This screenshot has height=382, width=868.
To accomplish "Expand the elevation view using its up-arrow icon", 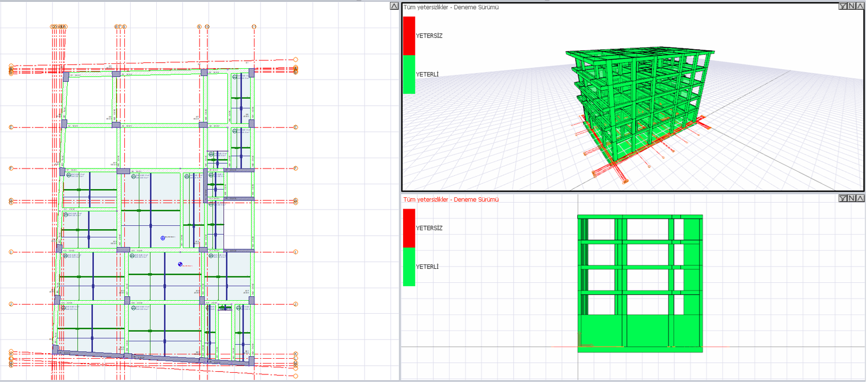I will [x=860, y=198].
